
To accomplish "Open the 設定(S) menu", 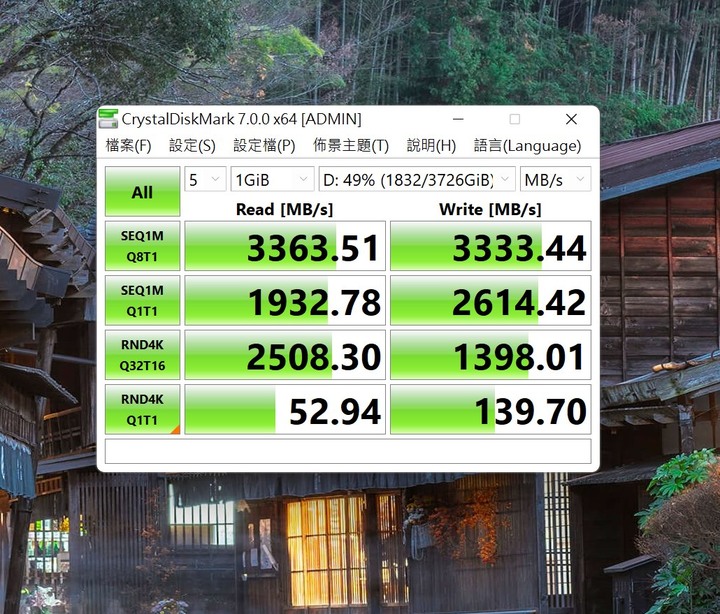I will click(x=192, y=146).
